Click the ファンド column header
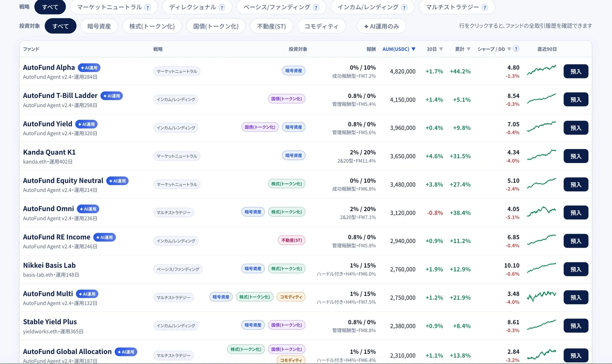Screen dimensions: 612x364 click(x=31, y=49)
